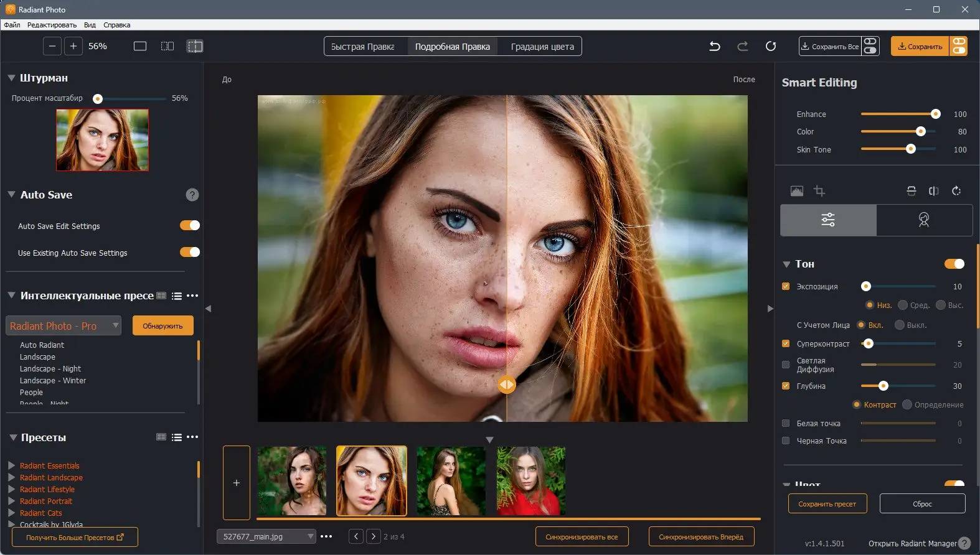Viewport: 980px width, 555px height.
Task: Switch to split compare view icon
Action: point(195,46)
